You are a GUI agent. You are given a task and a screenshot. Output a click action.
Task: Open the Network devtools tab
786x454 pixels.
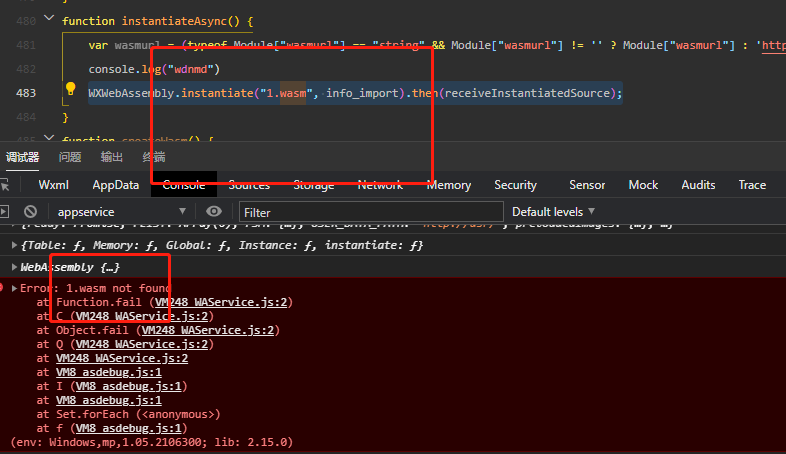(380, 185)
